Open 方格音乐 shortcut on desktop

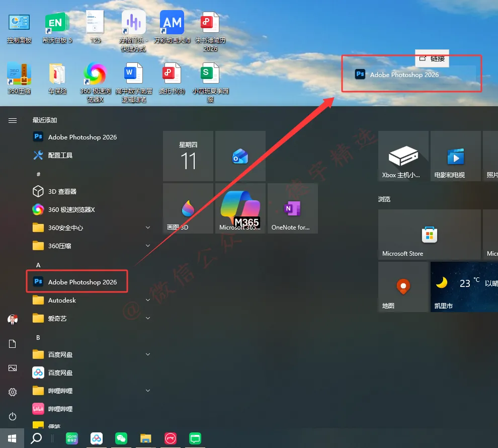133,31
